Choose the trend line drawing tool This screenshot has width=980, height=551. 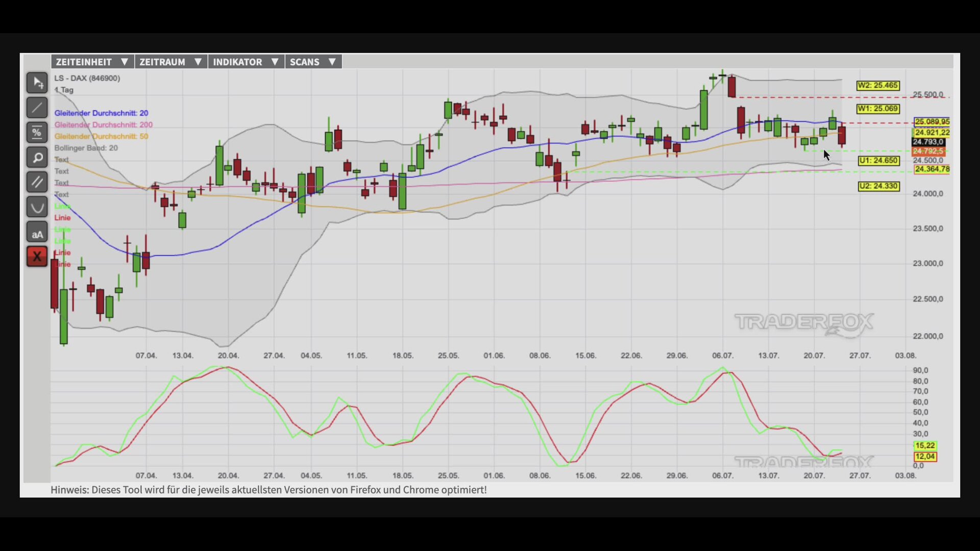tap(37, 108)
